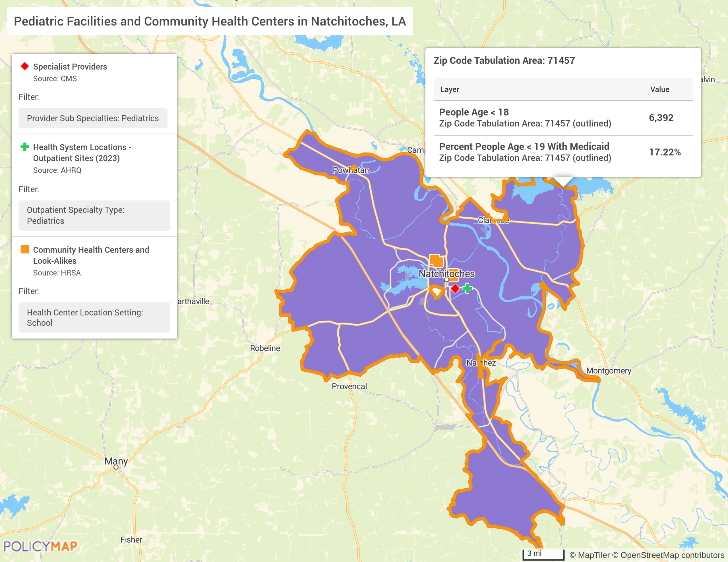Click the Health Center Location Setting: School filter

(94, 317)
